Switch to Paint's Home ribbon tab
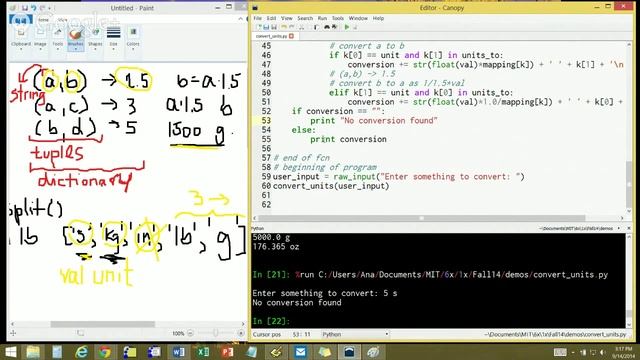The width and height of the screenshot is (640, 360). point(43,20)
